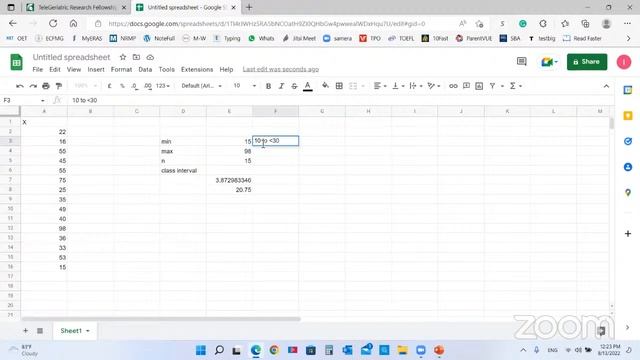Increase decimal places icon
640x360 pixels.
point(148,86)
